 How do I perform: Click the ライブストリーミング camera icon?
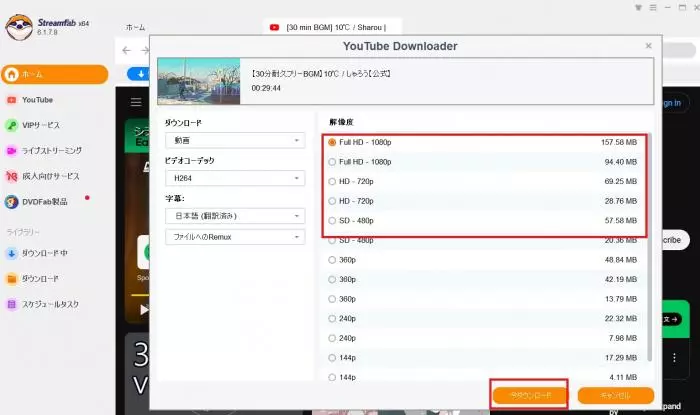coord(12,151)
